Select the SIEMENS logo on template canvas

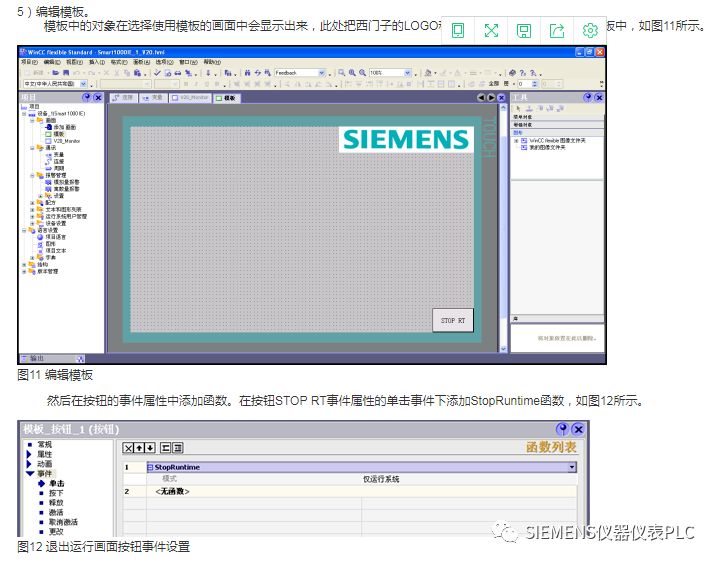[x=406, y=139]
